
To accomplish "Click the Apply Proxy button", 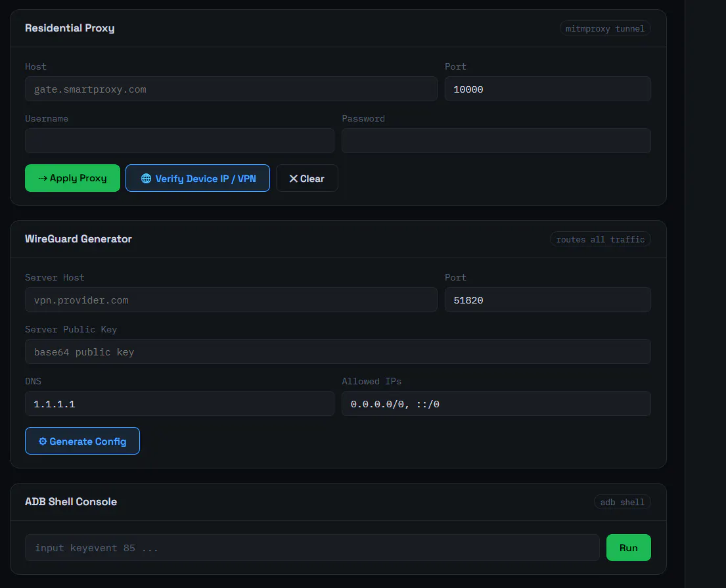I will pos(72,178).
